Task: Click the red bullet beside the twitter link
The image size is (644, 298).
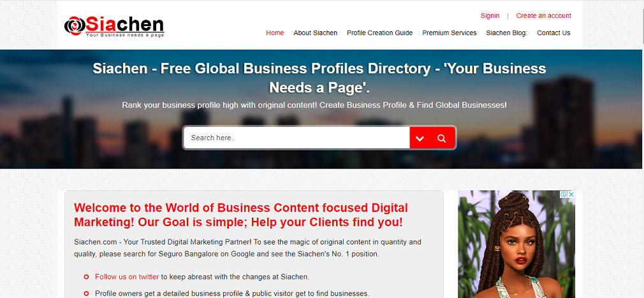Action: [86, 277]
